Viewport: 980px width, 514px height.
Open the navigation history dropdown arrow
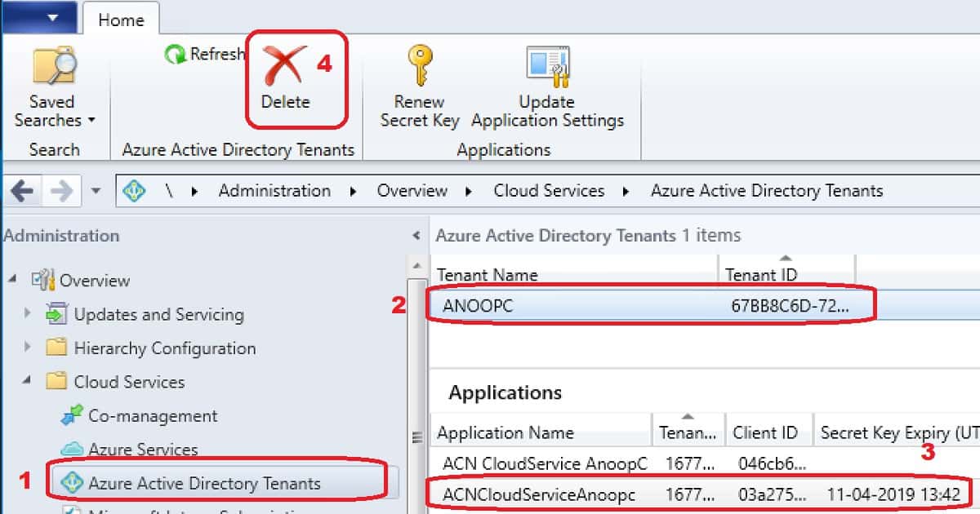tap(96, 193)
